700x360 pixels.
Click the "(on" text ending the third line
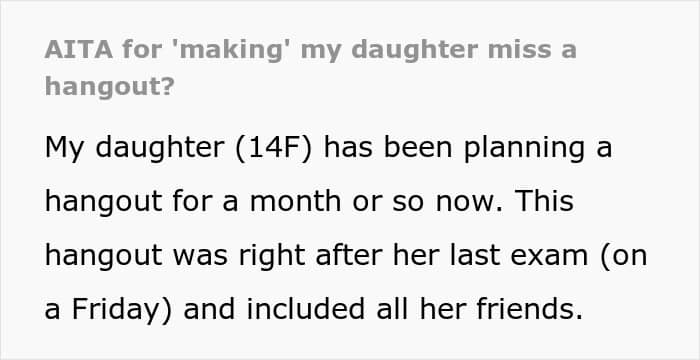pyautogui.click(x=624, y=256)
